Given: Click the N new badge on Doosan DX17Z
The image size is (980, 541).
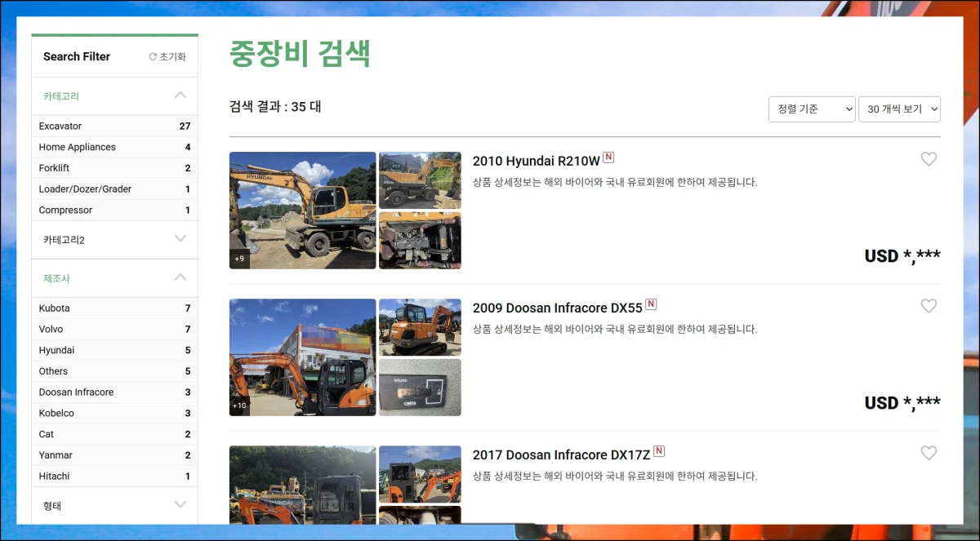Looking at the screenshot, I should [x=659, y=451].
